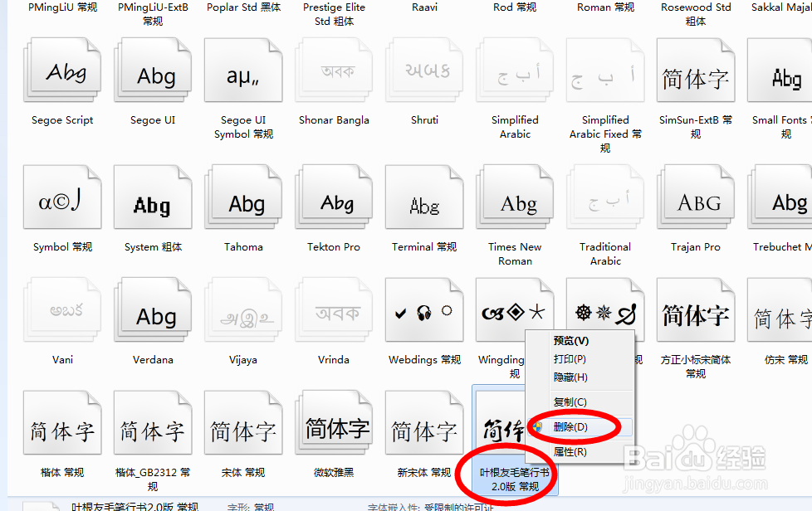Select the Shruti font icon

tap(424, 70)
